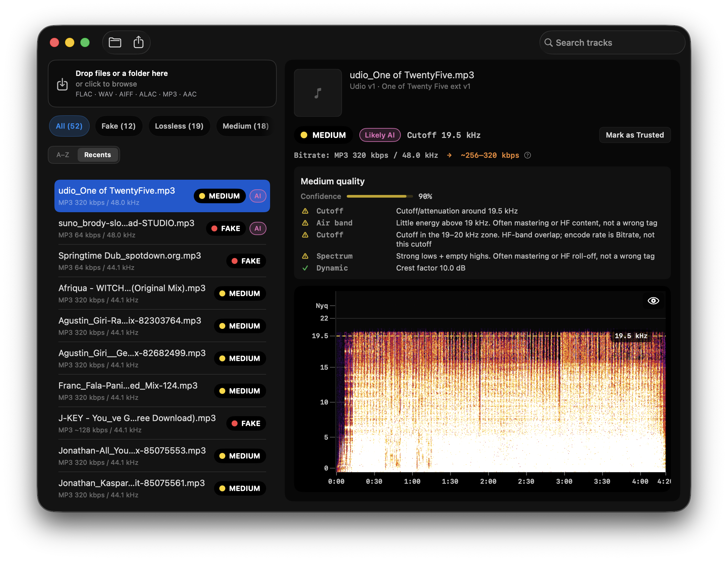Viewport: 728px width, 561px height.
Task: Toggle spectrogram visibility with the eye icon
Action: 653,301
